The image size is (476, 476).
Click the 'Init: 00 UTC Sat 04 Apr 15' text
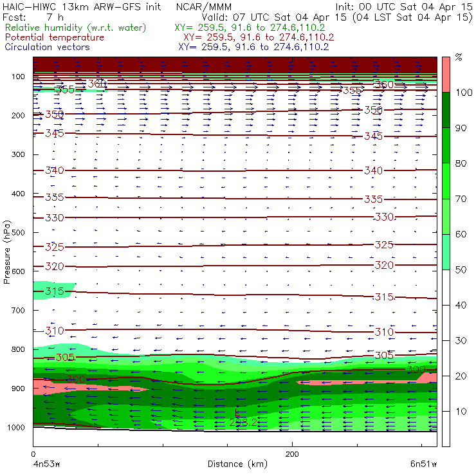pos(404,6)
